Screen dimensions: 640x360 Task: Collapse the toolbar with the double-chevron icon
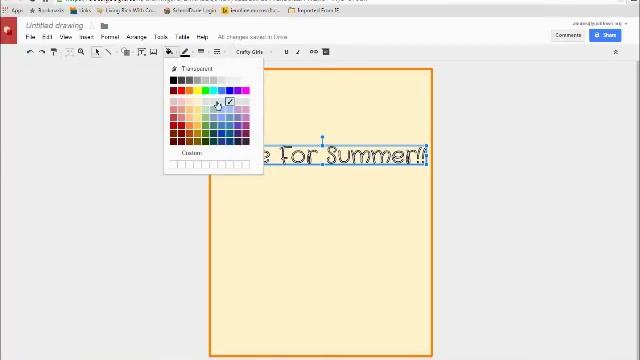coord(616,52)
